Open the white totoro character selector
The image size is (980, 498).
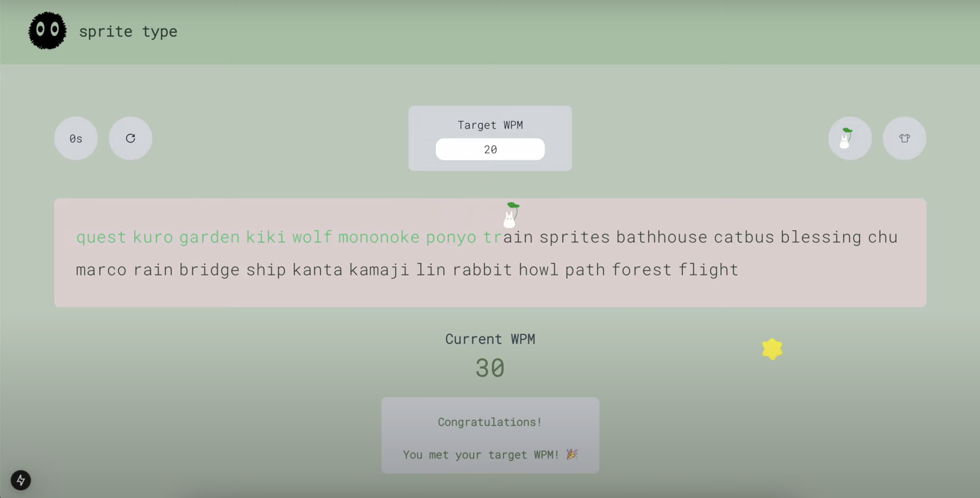tap(849, 138)
